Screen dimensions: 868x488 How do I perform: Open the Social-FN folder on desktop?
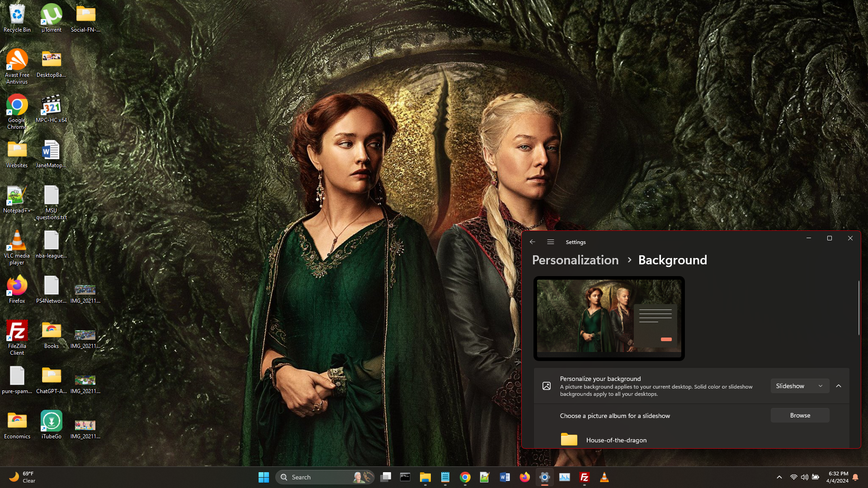click(x=85, y=18)
